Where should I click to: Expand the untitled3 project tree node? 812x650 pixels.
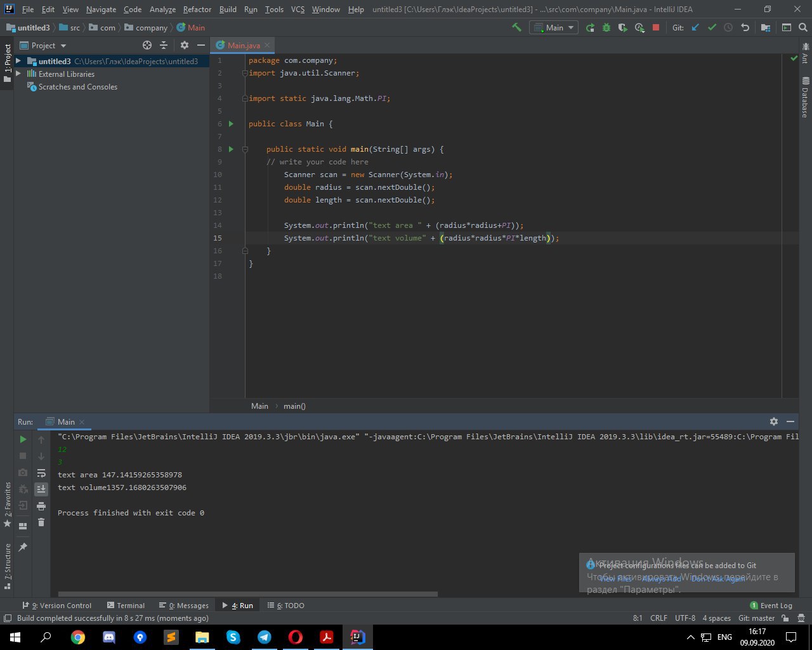[18, 62]
